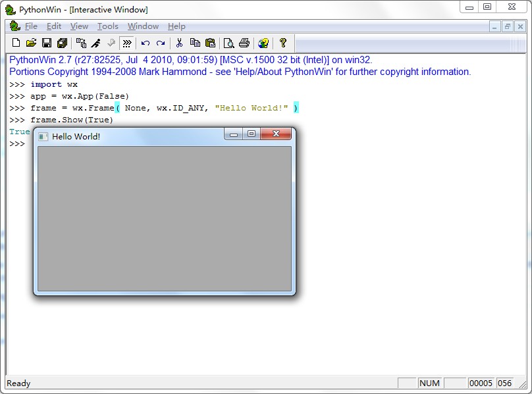532x394 pixels.
Task: Open the Help menu
Action: [x=176, y=26]
